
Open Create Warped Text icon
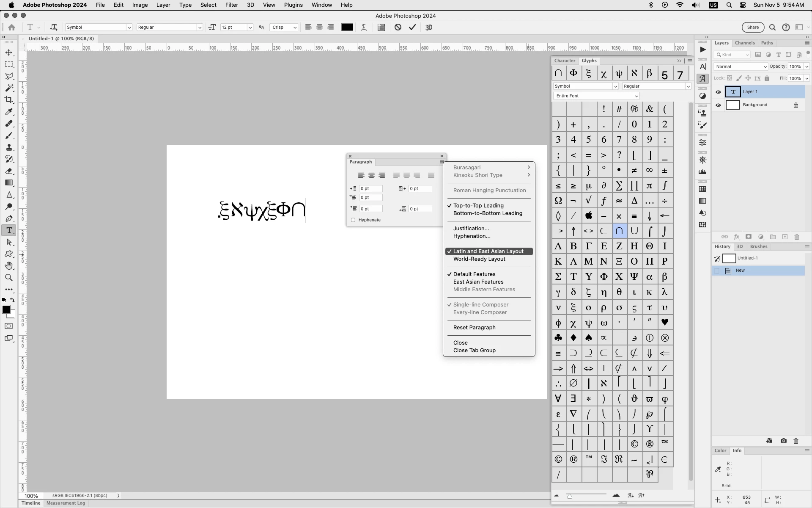point(364,28)
